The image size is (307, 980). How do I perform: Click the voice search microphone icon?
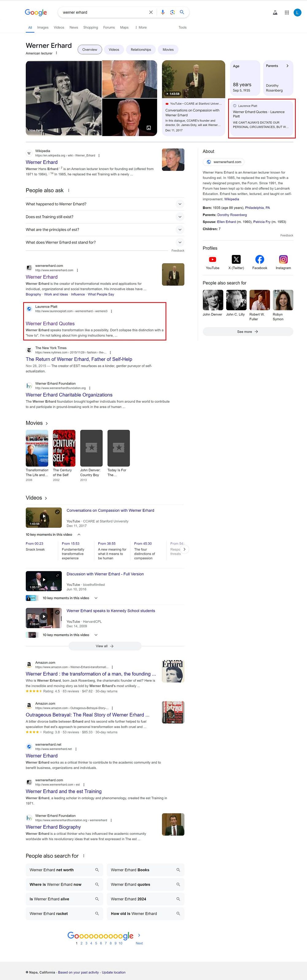[163, 12]
